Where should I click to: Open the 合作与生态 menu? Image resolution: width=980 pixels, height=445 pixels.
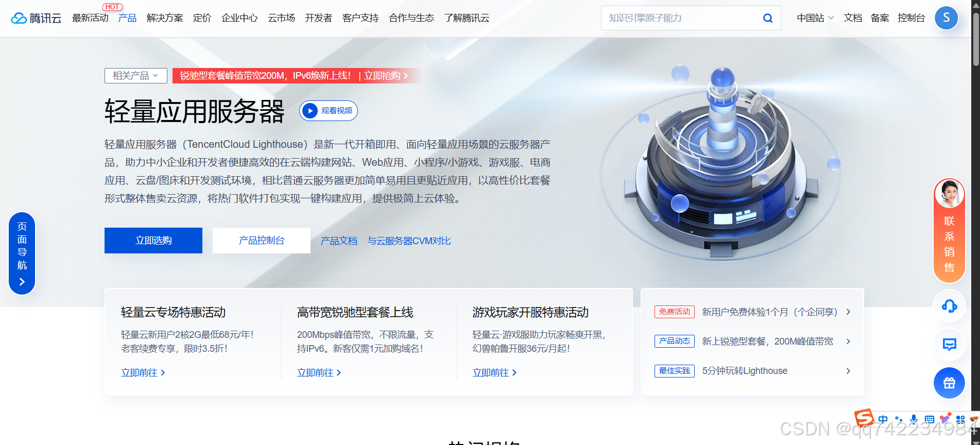click(411, 18)
